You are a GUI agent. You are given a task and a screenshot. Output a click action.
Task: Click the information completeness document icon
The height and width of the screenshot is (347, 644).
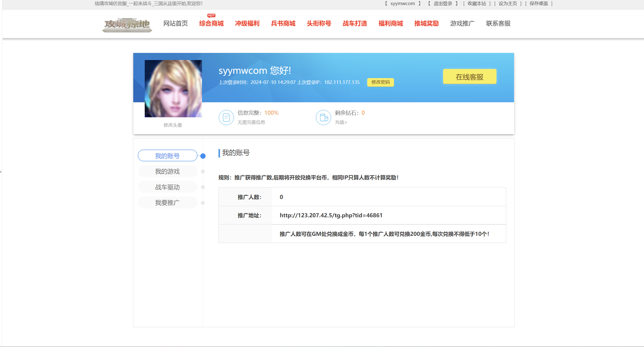click(x=226, y=117)
